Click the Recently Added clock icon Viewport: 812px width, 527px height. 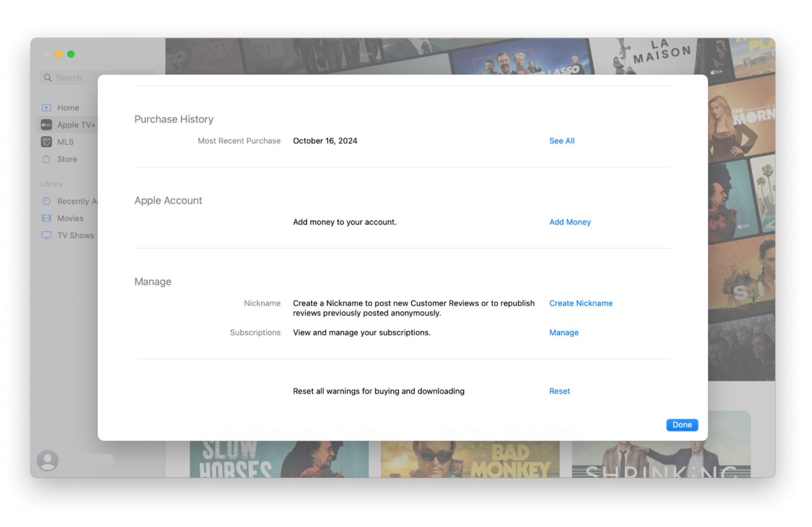point(46,202)
